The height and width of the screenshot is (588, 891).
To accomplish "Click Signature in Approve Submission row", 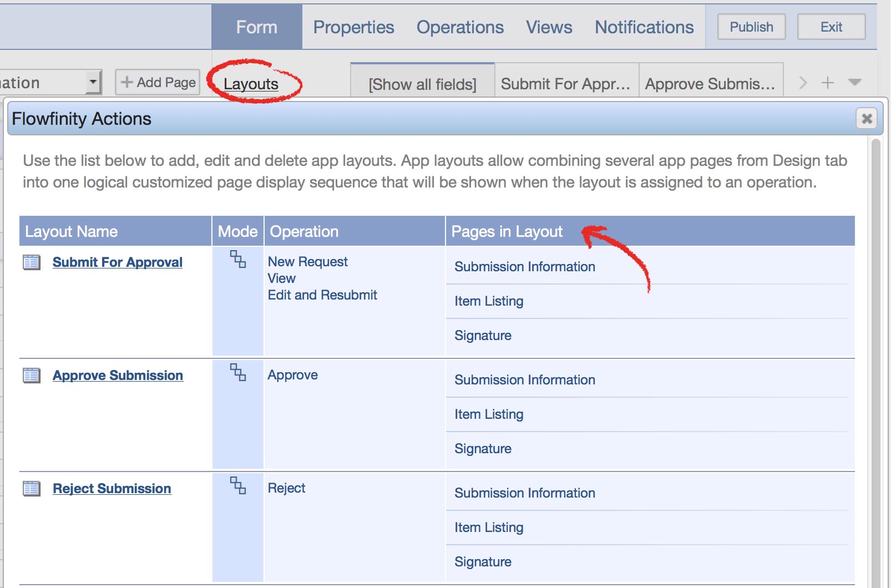I will (483, 449).
